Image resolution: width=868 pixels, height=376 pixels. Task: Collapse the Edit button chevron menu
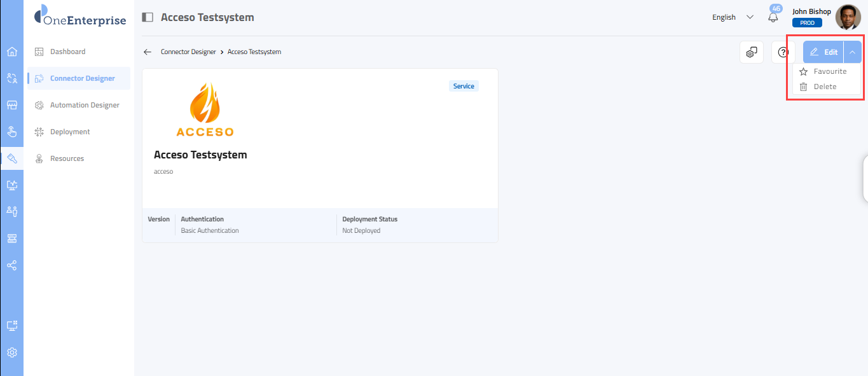pos(852,52)
